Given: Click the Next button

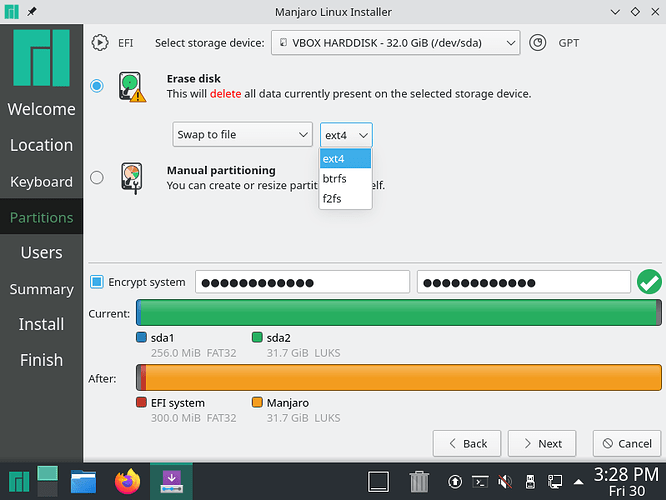Looking at the screenshot, I should click(542, 444).
